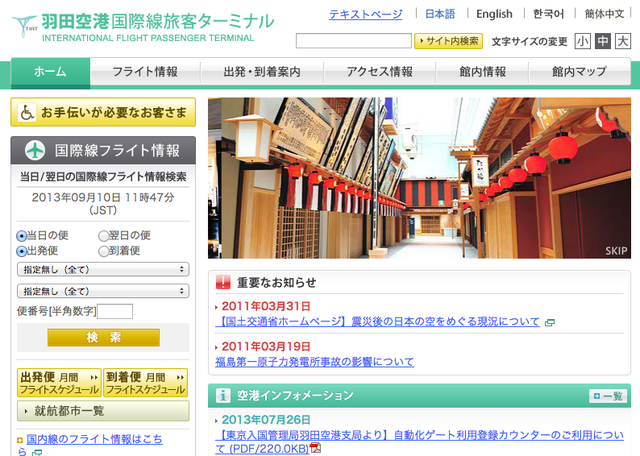The width and height of the screenshot is (640, 456).
Task: Click 国内線のフライト情報はこちら link
Action: tap(94, 440)
